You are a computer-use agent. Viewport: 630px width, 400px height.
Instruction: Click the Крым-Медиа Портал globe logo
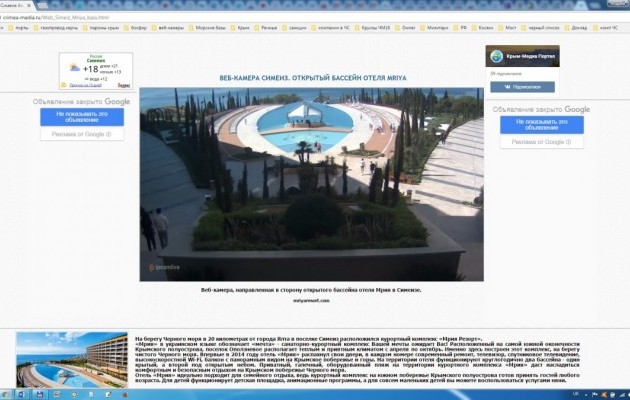coord(497,56)
